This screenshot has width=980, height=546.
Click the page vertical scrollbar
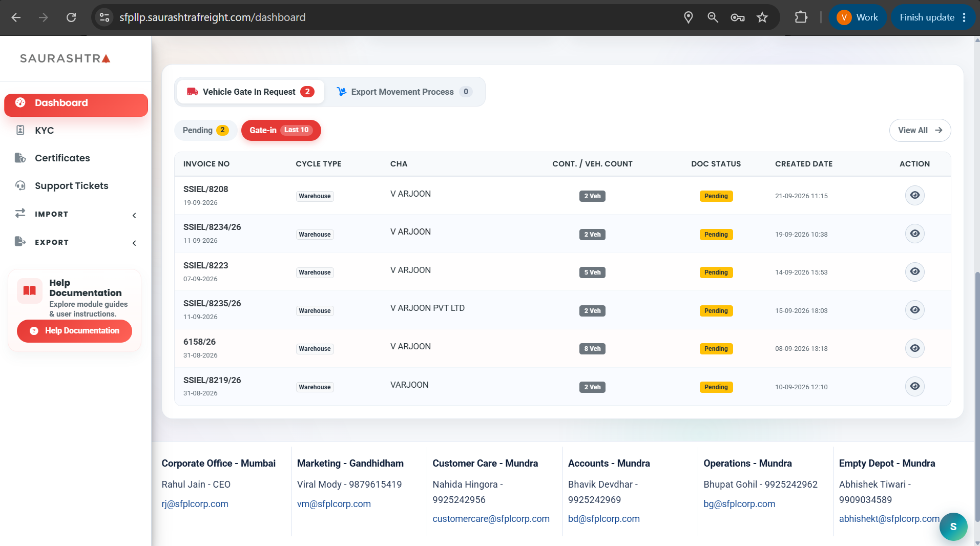[976, 396]
